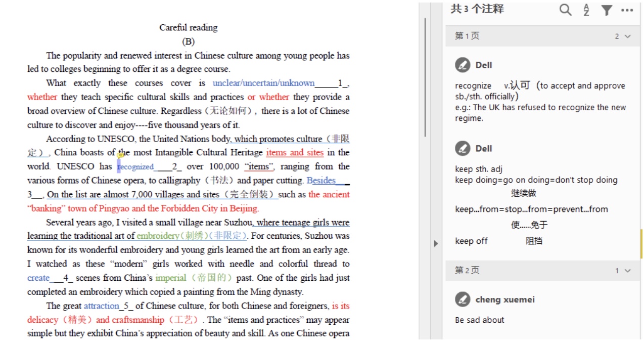Click the 共 3 个注释 panel title
This screenshot has height=345, width=644.
[477, 9]
